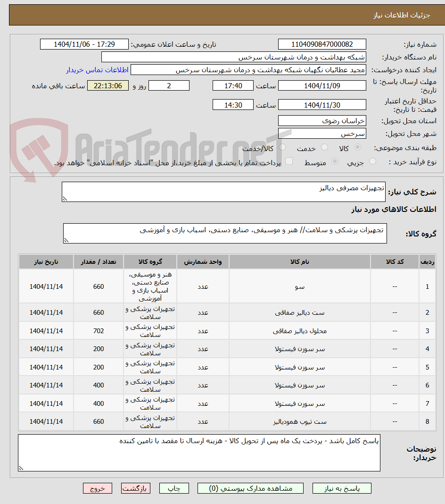The image size is (445, 504).
Task: Click the واحد شمارش column header
Action: [x=203, y=261]
